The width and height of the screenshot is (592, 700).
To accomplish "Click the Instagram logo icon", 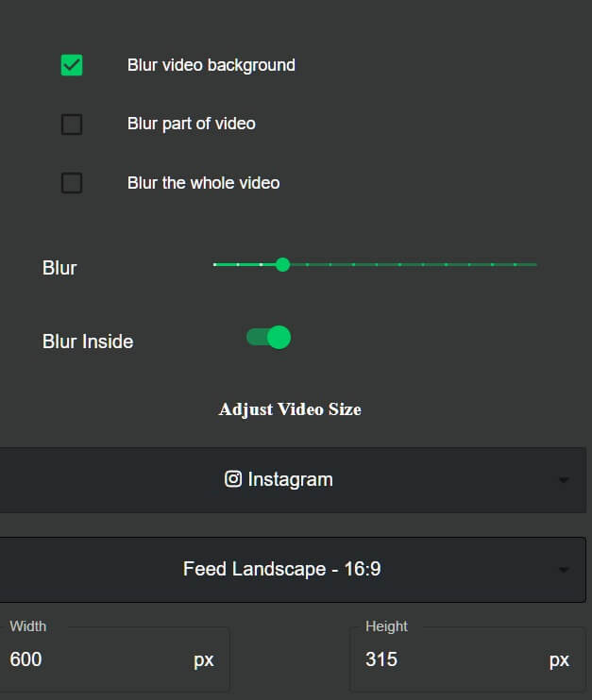I will (233, 479).
